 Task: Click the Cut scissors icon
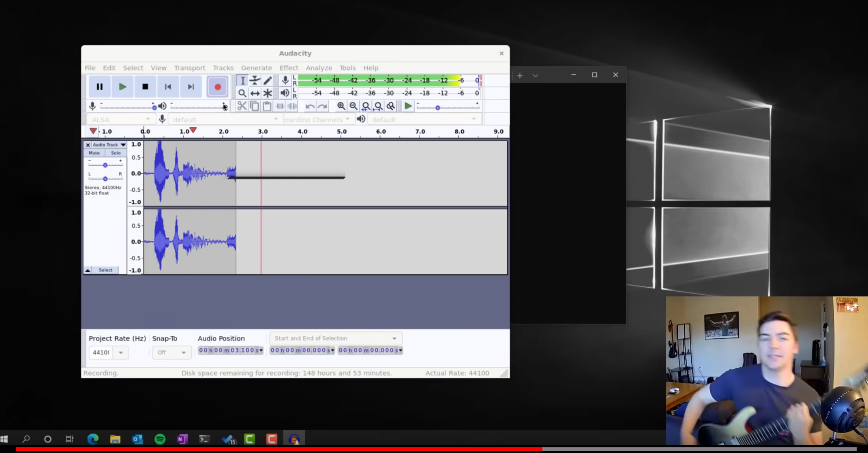coord(242,106)
